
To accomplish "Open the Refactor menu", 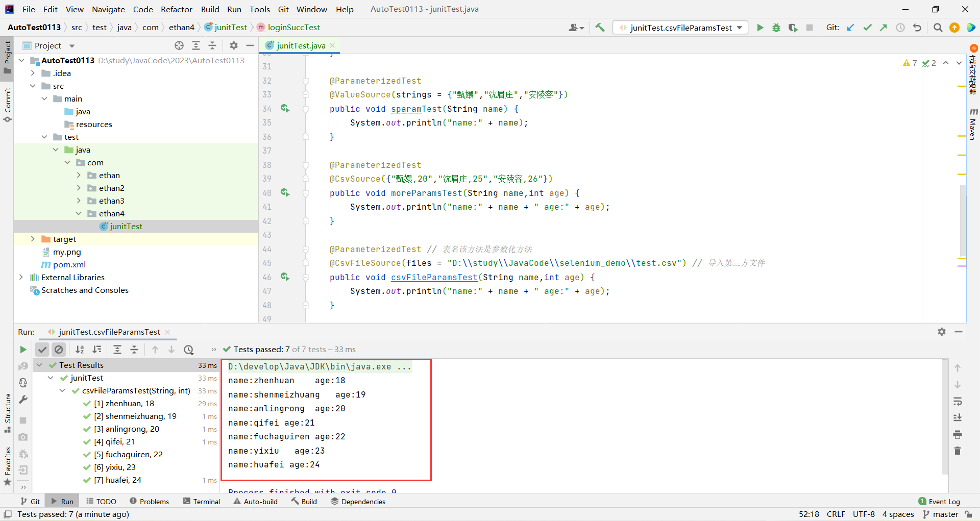I will (x=176, y=9).
